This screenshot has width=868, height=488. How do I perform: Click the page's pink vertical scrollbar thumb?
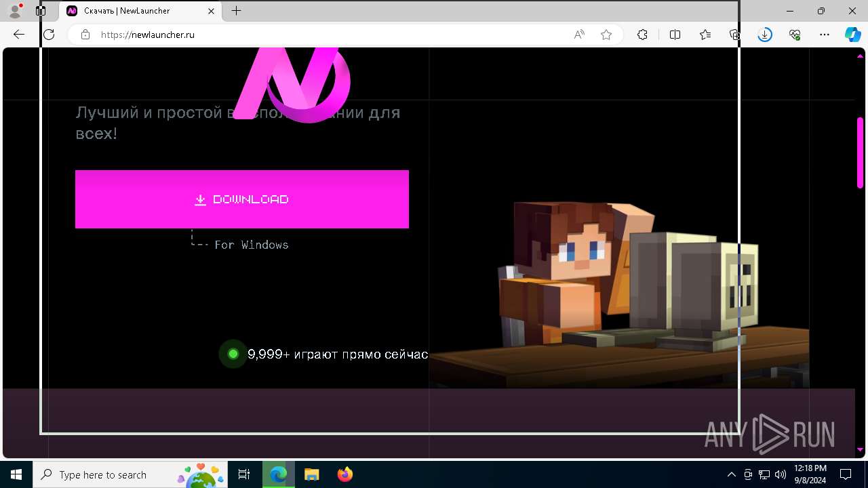pos(860,152)
